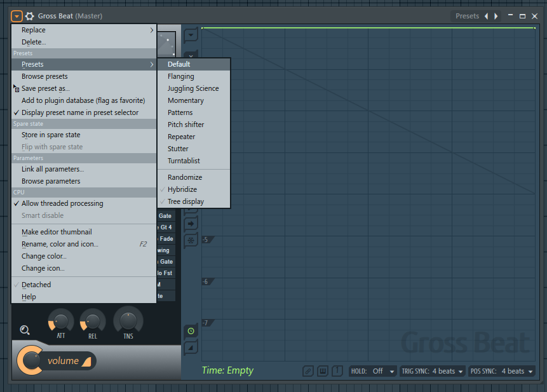Image resolution: width=547 pixels, height=392 pixels.
Task: Select the Juggling Science preset
Action: [194, 88]
